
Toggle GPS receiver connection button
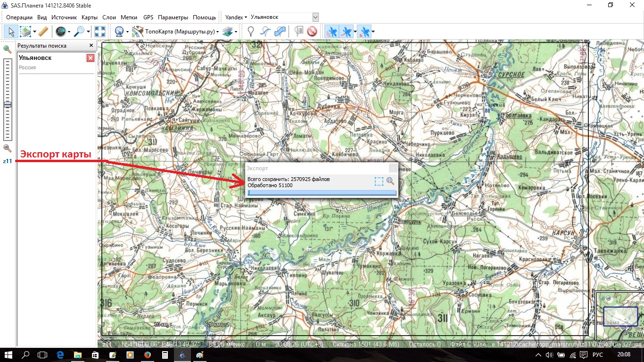point(332,32)
